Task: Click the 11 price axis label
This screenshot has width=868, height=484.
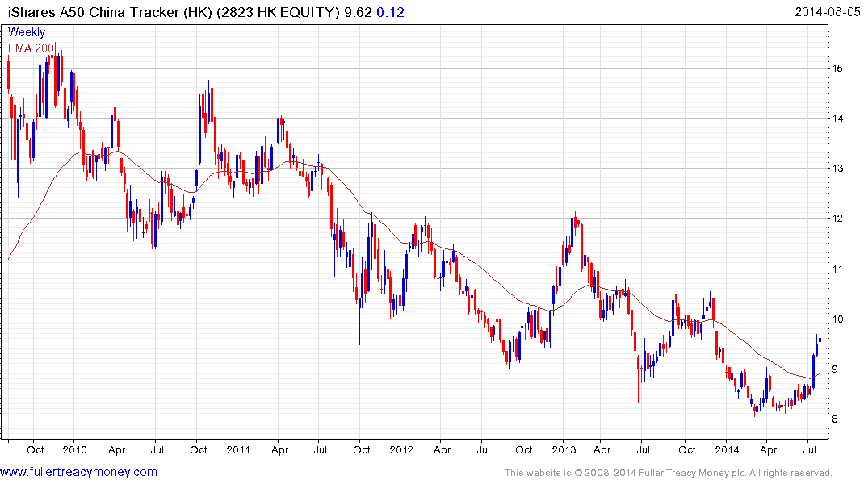Action: [837, 269]
